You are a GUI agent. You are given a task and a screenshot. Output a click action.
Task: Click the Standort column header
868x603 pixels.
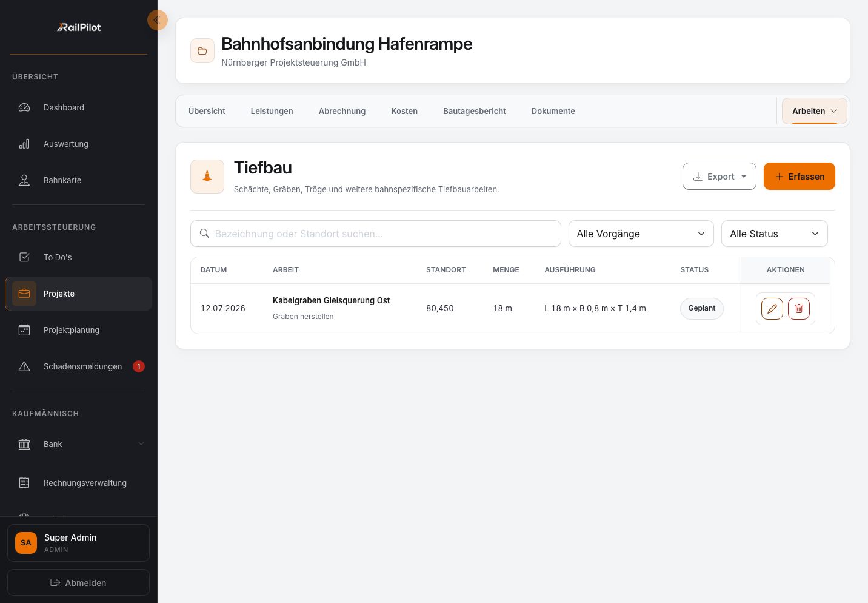[446, 270]
